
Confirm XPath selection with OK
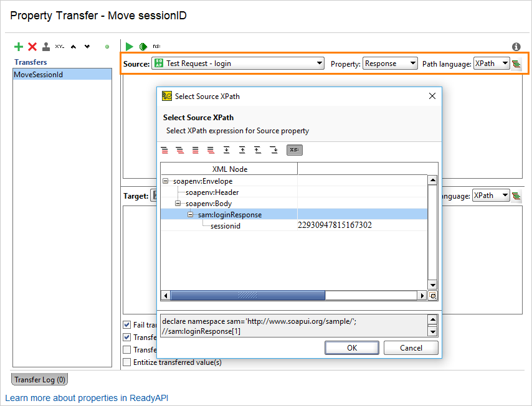click(351, 348)
